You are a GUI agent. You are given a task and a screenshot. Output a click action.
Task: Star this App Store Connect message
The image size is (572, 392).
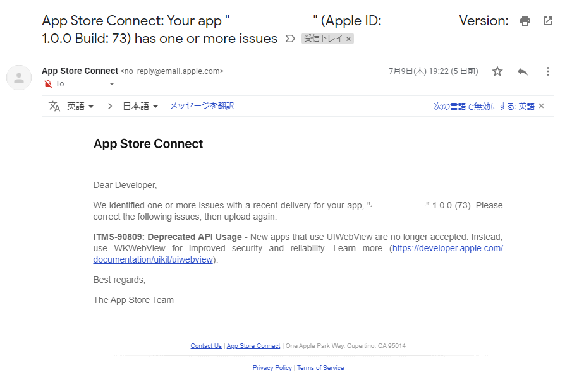pyautogui.click(x=497, y=71)
